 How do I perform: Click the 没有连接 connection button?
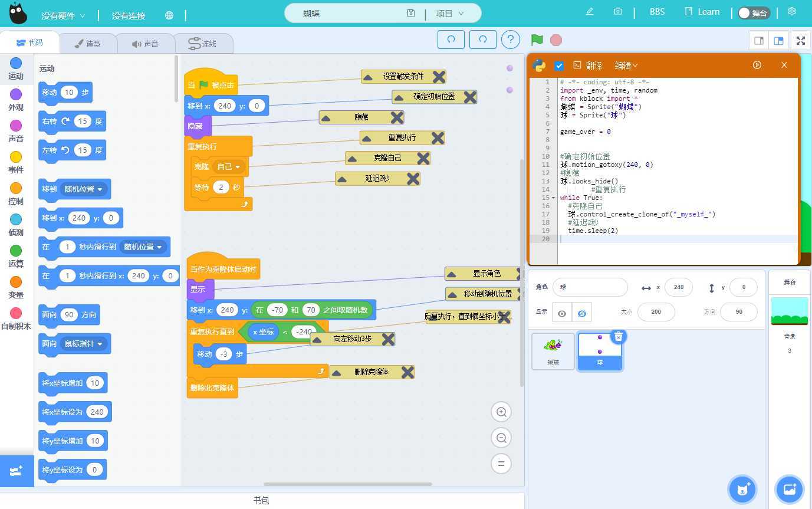[129, 15]
